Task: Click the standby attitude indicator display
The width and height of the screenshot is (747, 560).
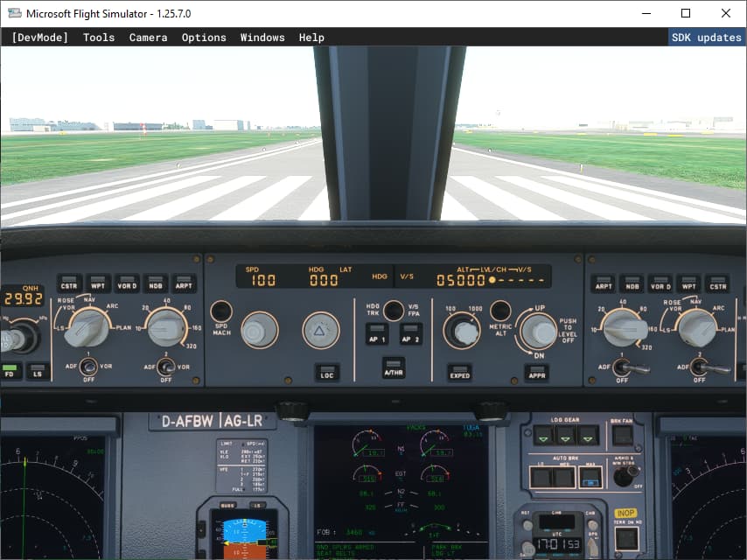Action: 244,534
